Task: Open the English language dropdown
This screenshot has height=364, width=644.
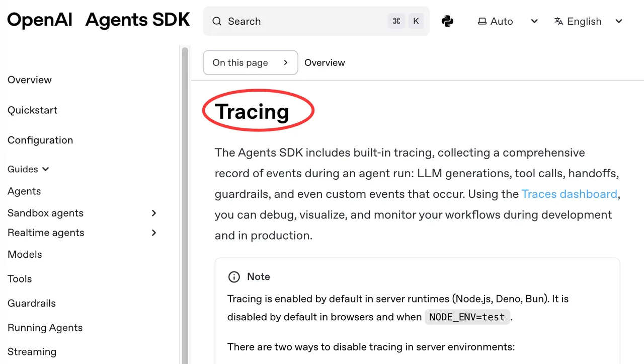Action: 588,21
